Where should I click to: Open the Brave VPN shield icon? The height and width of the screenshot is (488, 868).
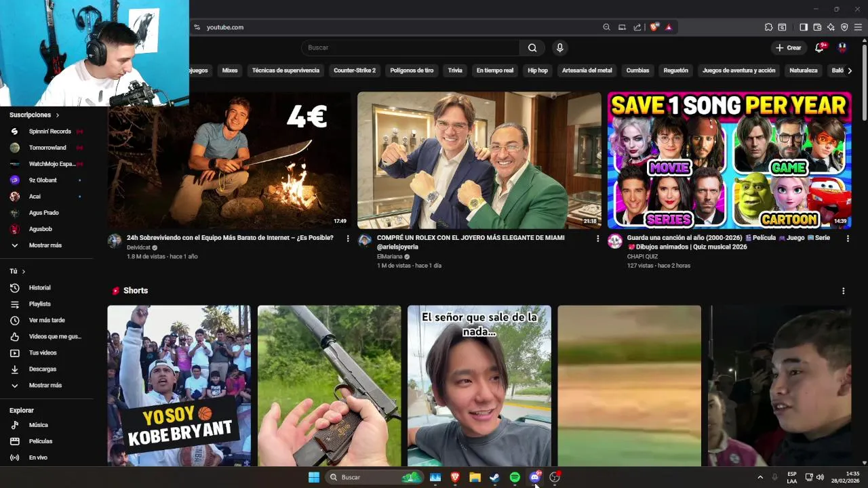844,27
